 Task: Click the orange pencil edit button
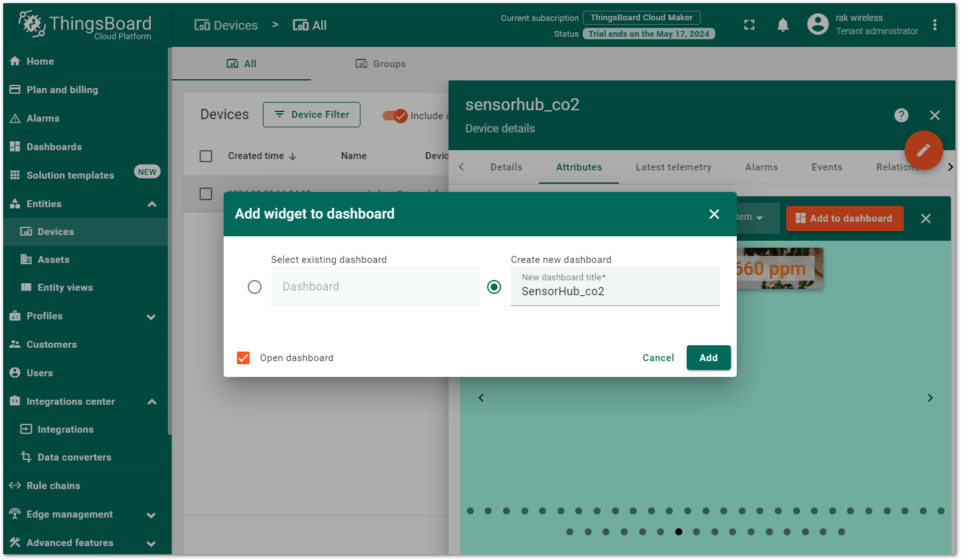coord(924,150)
